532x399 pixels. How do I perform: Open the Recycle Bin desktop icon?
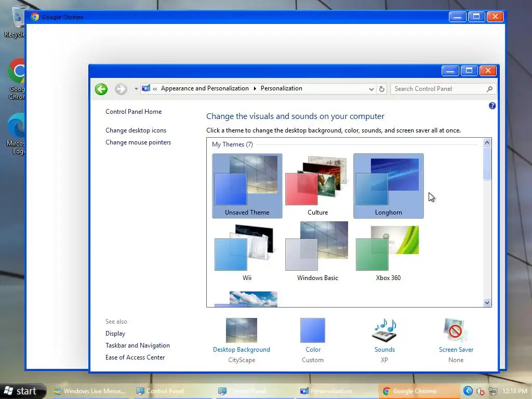pyautogui.click(x=14, y=21)
